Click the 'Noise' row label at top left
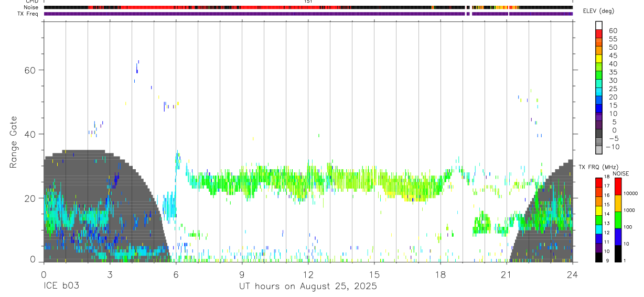The image size is (644, 297). [x=30, y=7]
